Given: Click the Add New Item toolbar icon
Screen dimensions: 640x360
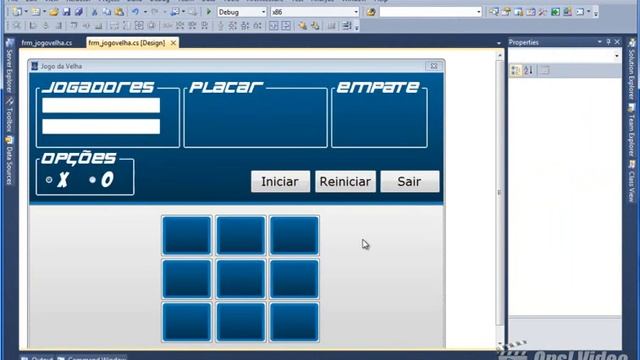Looking at the screenshot, I should [x=36, y=12].
